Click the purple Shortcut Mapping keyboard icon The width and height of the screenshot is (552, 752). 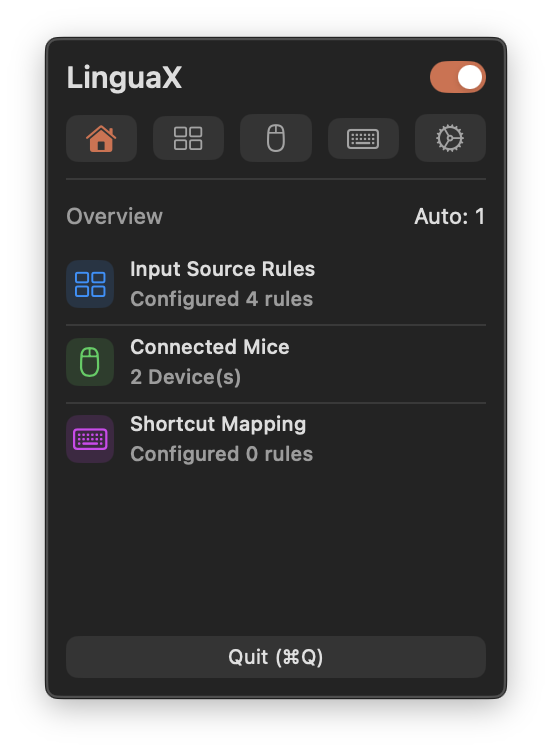(x=90, y=439)
